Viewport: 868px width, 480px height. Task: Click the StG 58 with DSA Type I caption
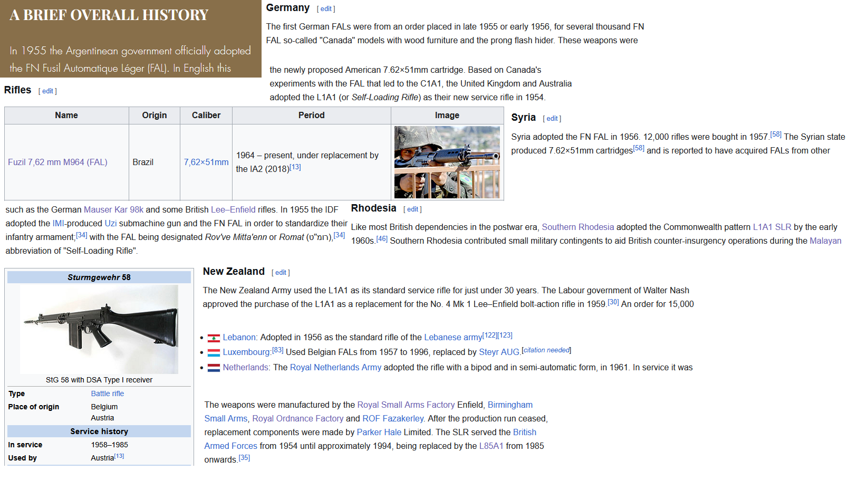tap(99, 380)
